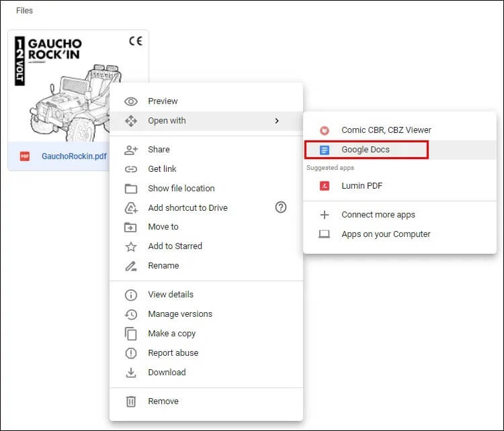The height and width of the screenshot is (431, 504).
Task: Select Connect more apps
Action: pyautogui.click(x=400, y=215)
